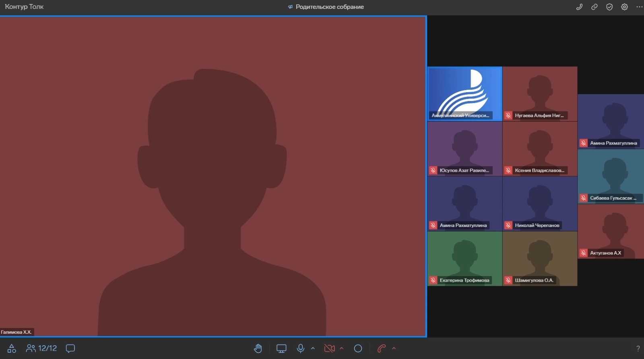
Task: Toggle the microphone on or off
Action: click(x=300, y=349)
